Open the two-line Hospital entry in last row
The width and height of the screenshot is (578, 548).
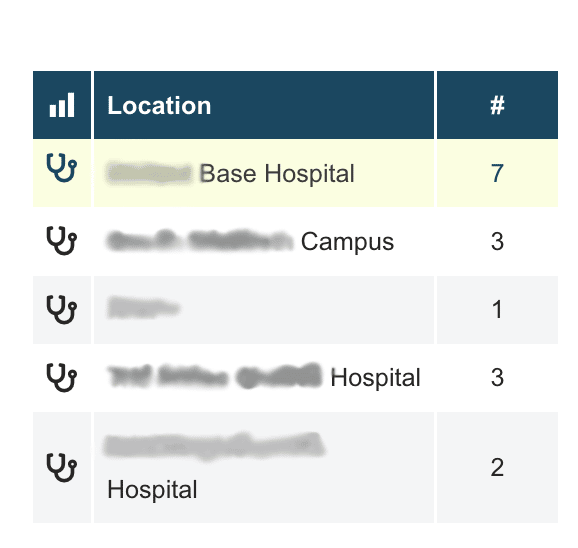pos(216,467)
